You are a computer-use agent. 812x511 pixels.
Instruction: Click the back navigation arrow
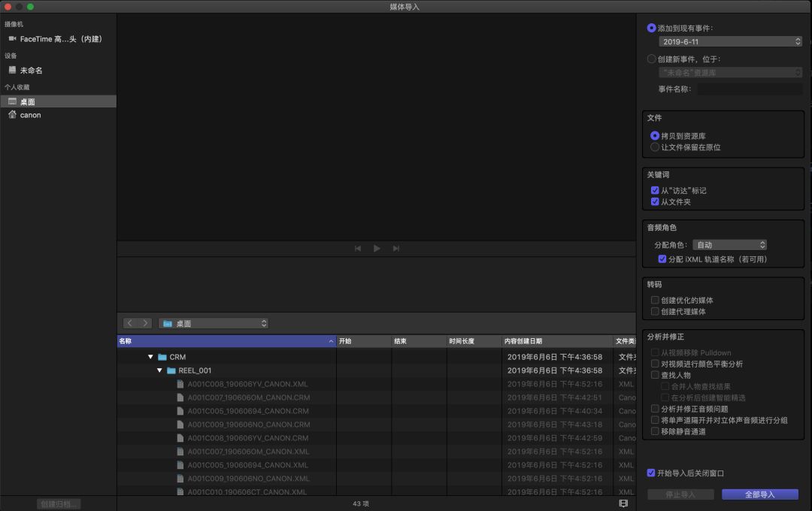tap(129, 323)
